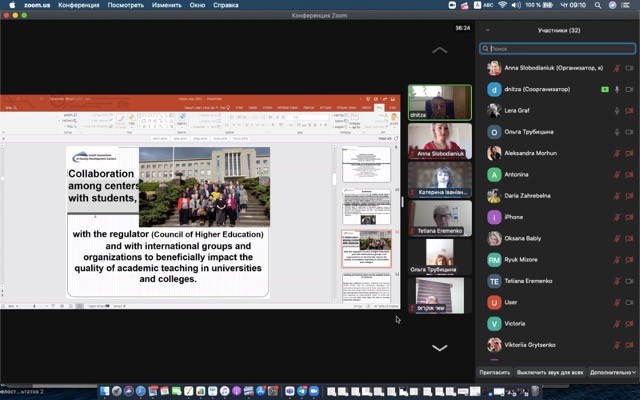
Task: Click Выключить звук для всех button
Action: click(551, 372)
